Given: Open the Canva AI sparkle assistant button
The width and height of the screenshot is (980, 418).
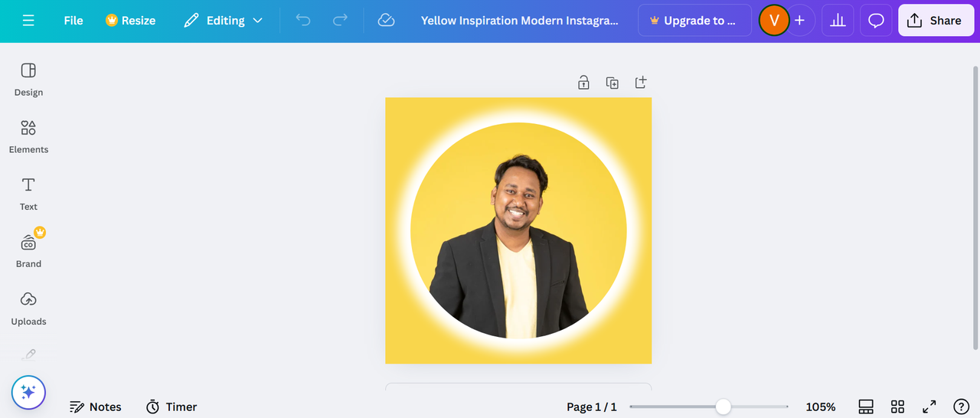Looking at the screenshot, I should [28, 393].
